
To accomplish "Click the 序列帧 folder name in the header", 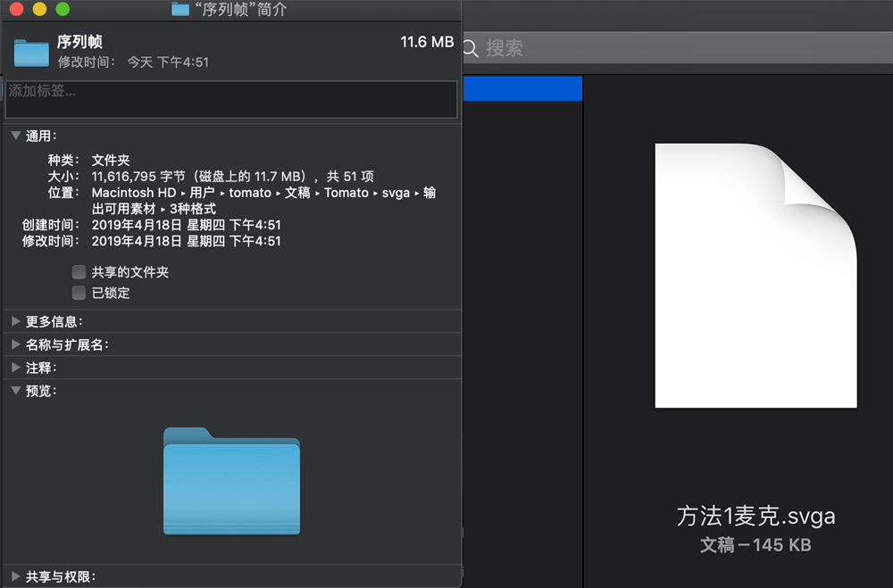I will point(79,42).
